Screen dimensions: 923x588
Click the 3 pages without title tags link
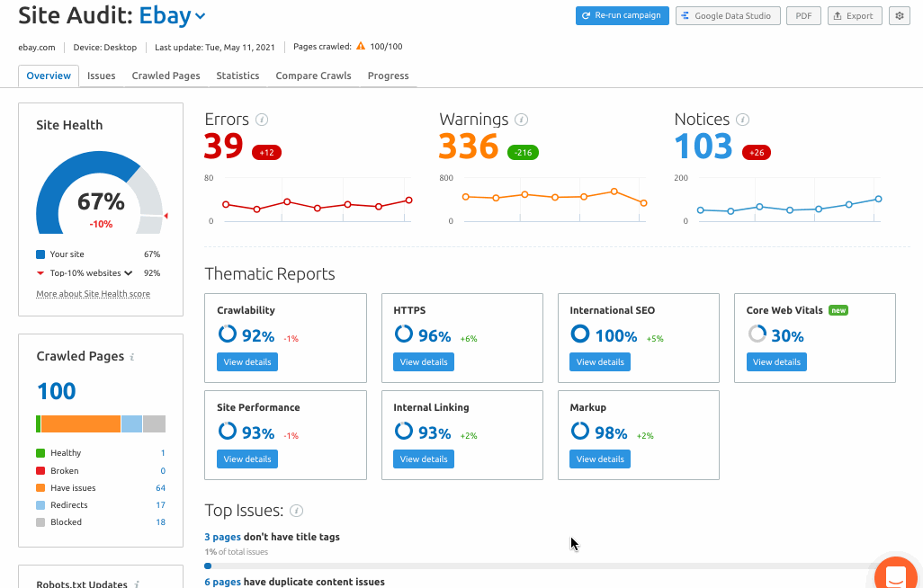point(222,537)
